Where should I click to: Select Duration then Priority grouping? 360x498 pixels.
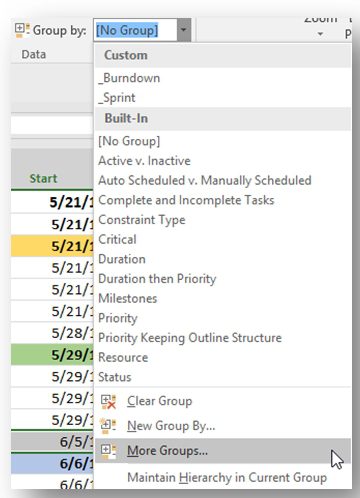coord(157,279)
